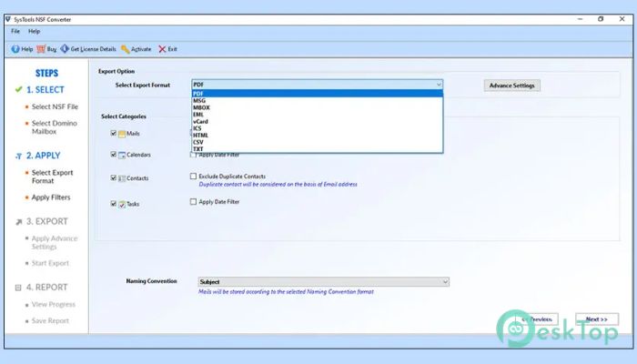Click Save Report step

pos(50,321)
